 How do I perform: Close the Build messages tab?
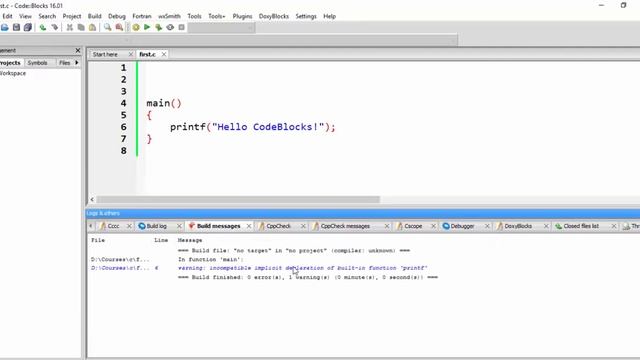(249, 226)
